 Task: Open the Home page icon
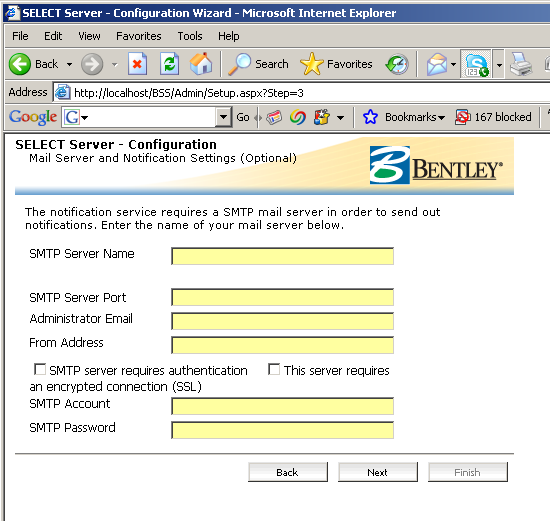pyautogui.click(x=201, y=64)
